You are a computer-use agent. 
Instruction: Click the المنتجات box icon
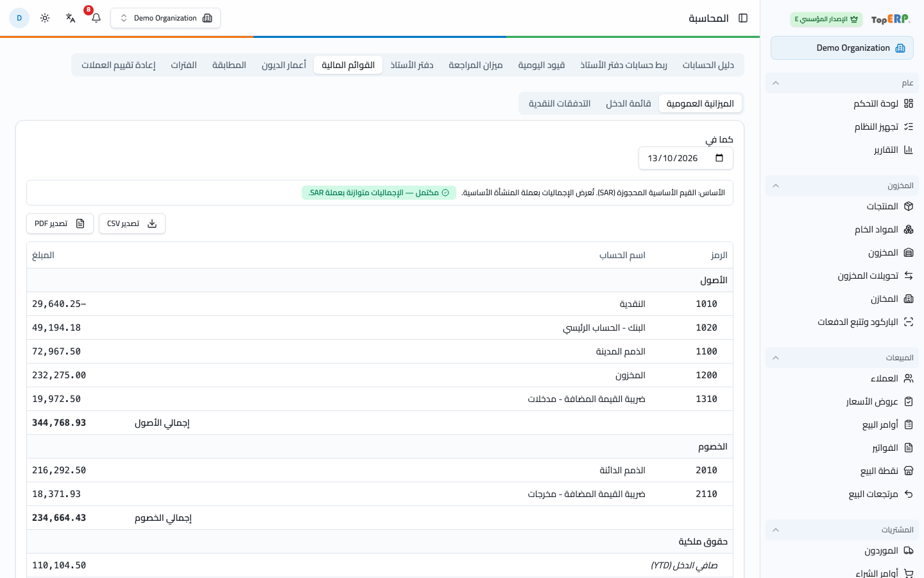click(x=909, y=206)
